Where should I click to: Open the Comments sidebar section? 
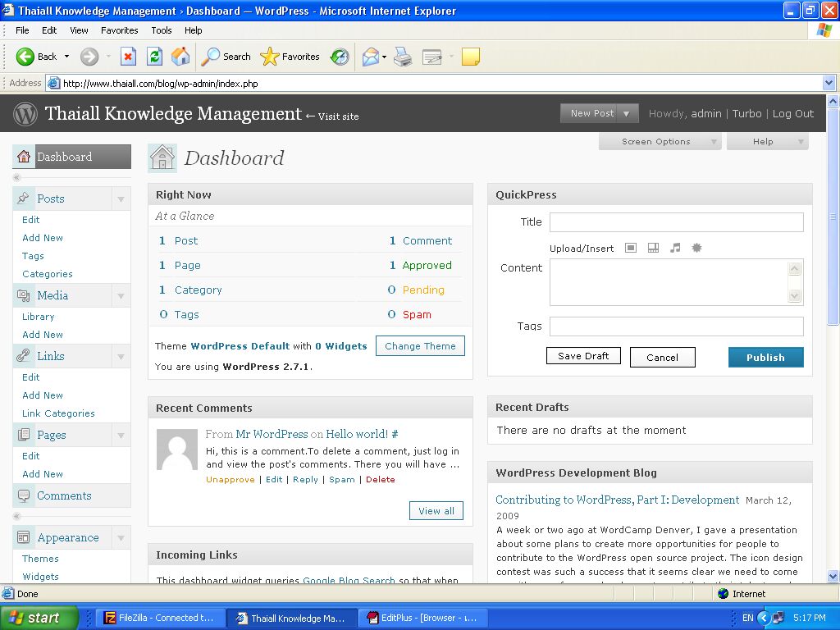pyautogui.click(x=64, y=495)
